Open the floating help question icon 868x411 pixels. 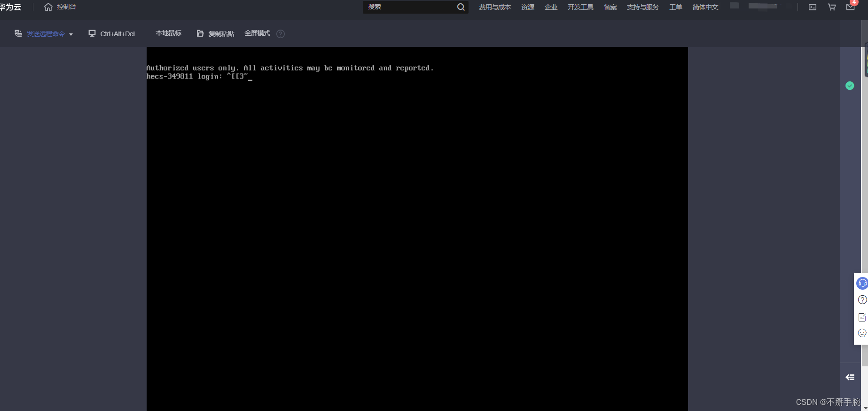862,300
